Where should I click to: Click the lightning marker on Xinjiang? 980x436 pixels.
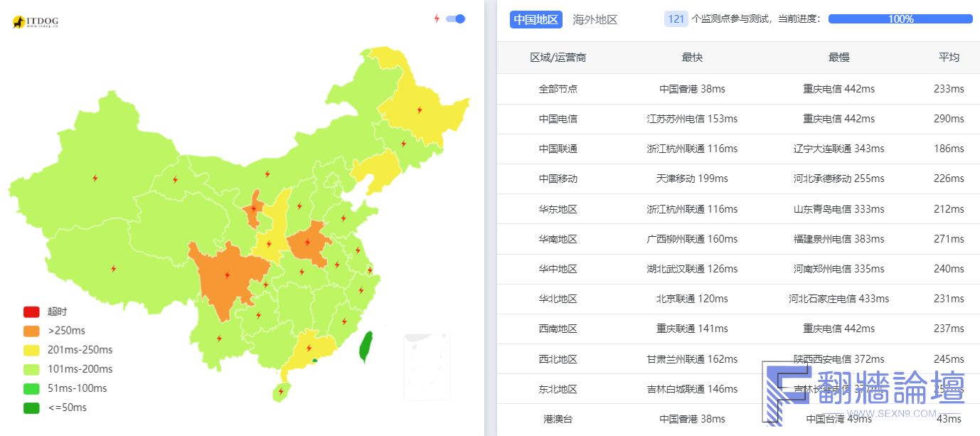pos(95,178)
